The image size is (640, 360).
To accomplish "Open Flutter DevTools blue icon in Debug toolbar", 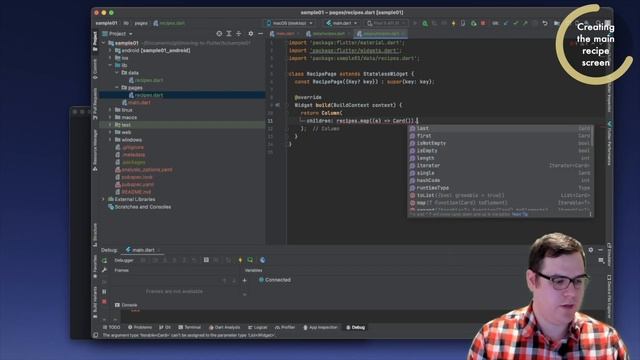I will point(262,260).
